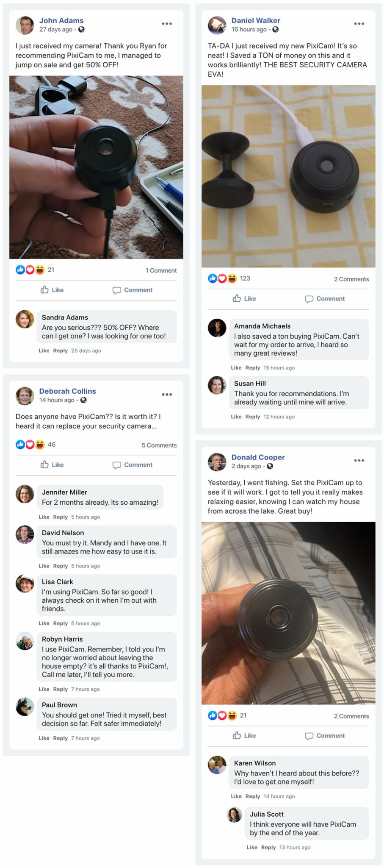
Task: Click the thumbs-up Like icon under John Adams' post
Action: coord(44,290)
